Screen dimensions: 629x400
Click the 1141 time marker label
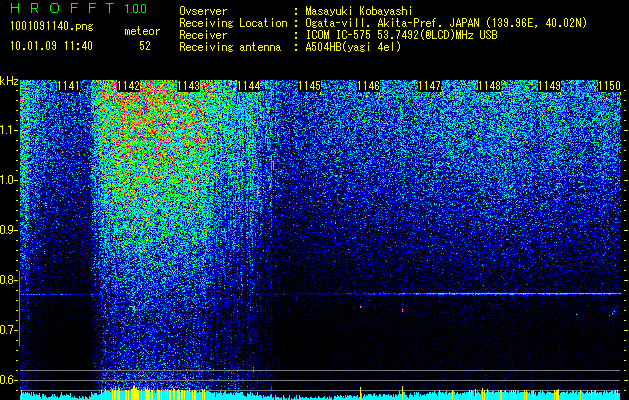pyautogui.click(x=69, y=86)
